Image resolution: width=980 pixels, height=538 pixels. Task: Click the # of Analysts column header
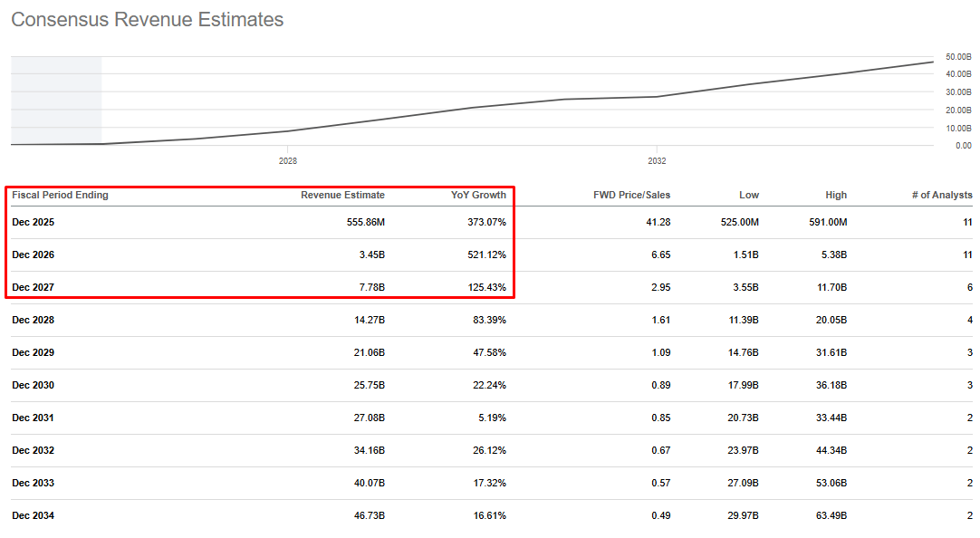click(942, 195)
